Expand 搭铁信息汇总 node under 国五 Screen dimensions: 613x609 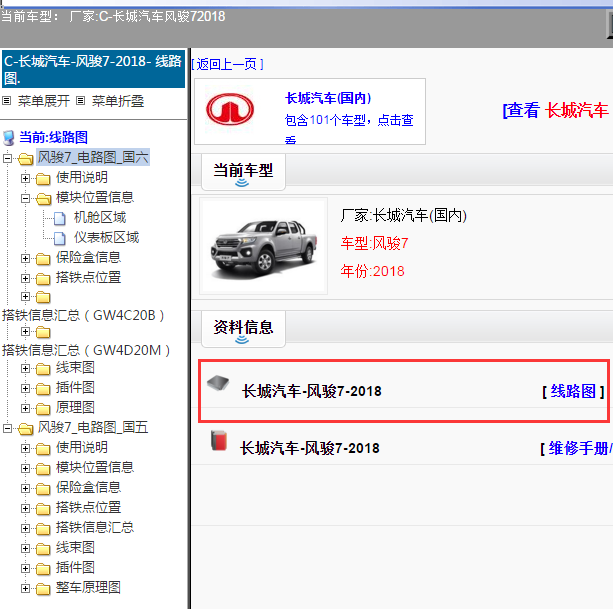[25, 528]
